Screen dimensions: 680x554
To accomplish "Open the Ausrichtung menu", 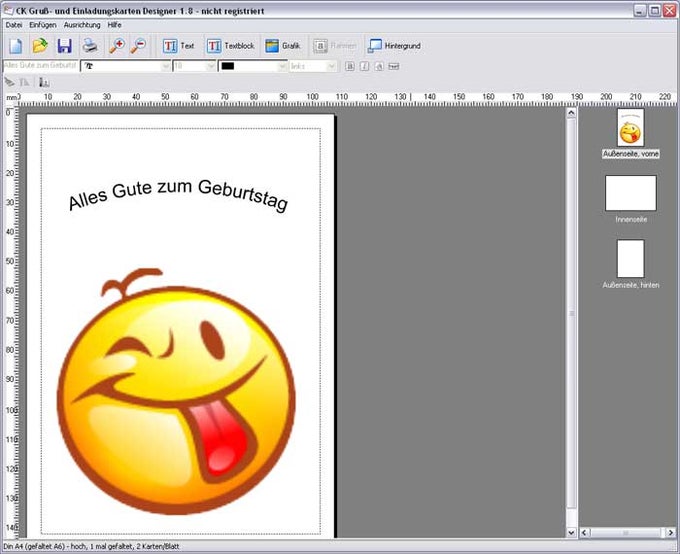I will pos(82,23).
